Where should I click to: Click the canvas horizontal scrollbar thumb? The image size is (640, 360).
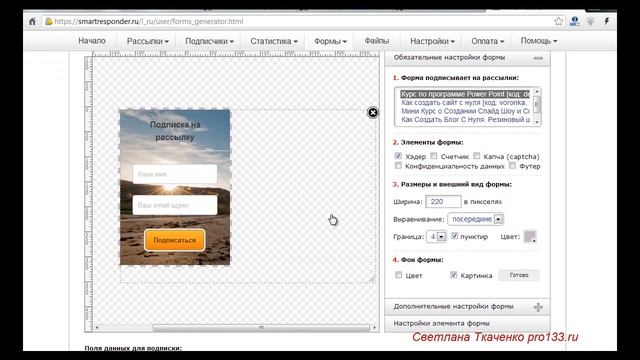tap(261, 327)
